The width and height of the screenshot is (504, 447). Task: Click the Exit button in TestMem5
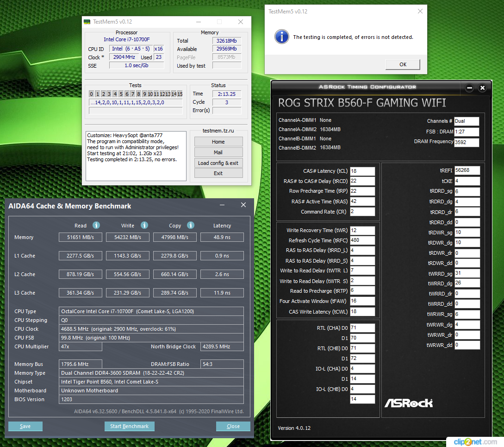tap(218, 173)
